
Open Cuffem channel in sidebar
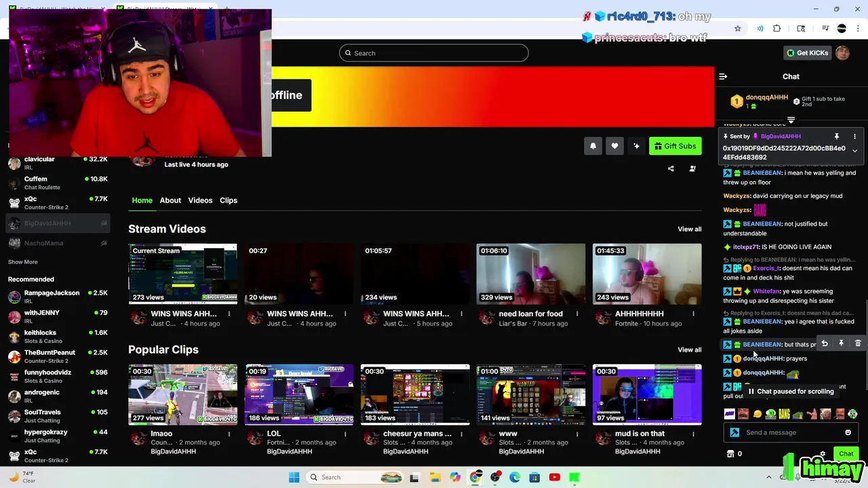(57, 182)
